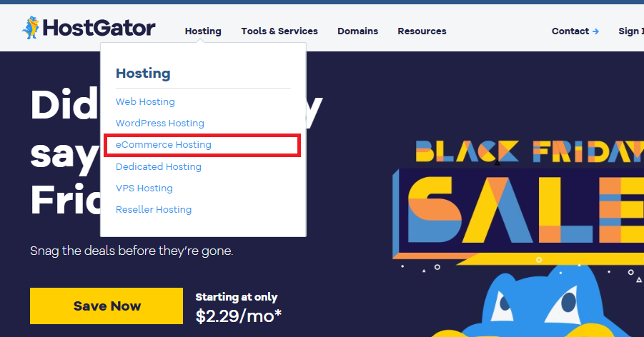
Task: Open the Tools & Services menu
Action: [279, 31]
